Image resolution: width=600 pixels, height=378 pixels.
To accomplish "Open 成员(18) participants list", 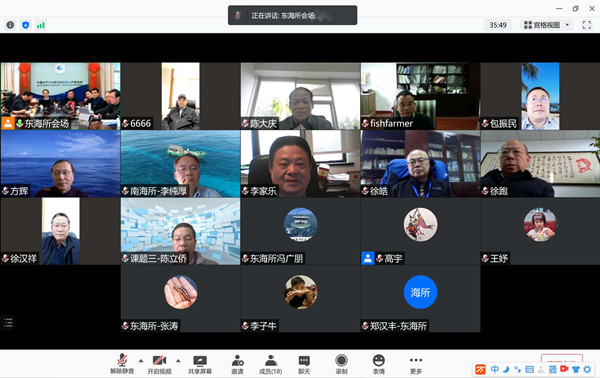I will pos(271,364).
